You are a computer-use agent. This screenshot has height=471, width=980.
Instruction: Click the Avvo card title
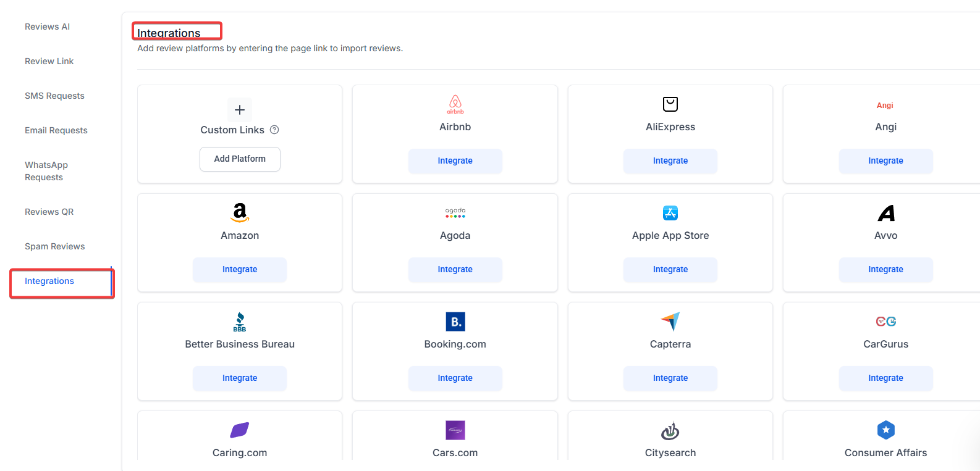pyautogui.click(x=886, y=235)
